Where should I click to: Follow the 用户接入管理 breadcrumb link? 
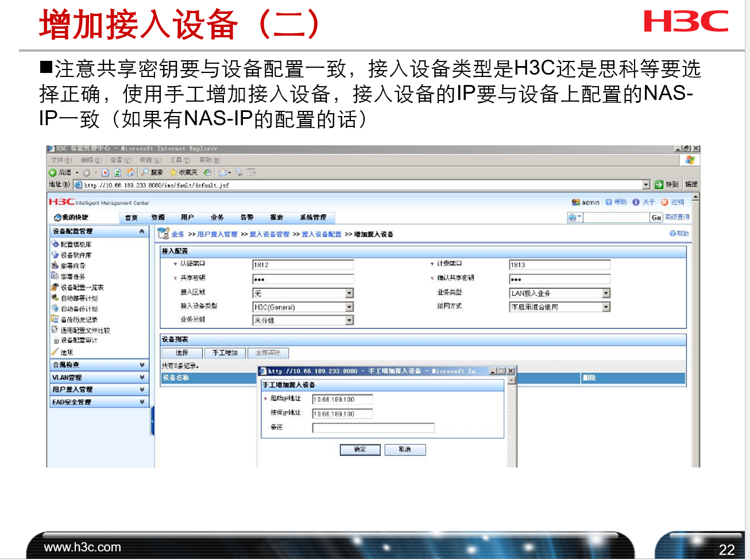pyautogui.click(x=217, y=234)
